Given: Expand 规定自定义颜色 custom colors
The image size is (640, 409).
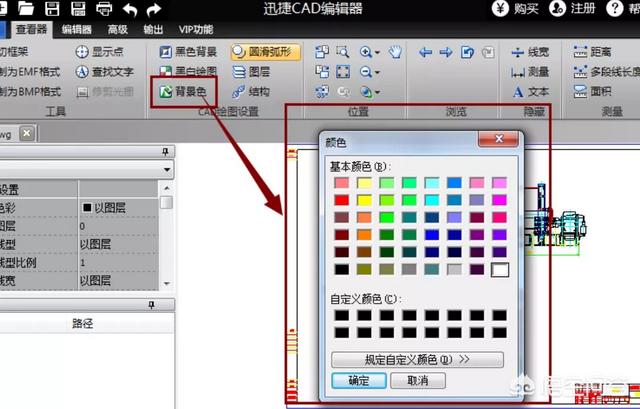Looking at the screenshot, I should pyautogui.click(x=417, y=360).
